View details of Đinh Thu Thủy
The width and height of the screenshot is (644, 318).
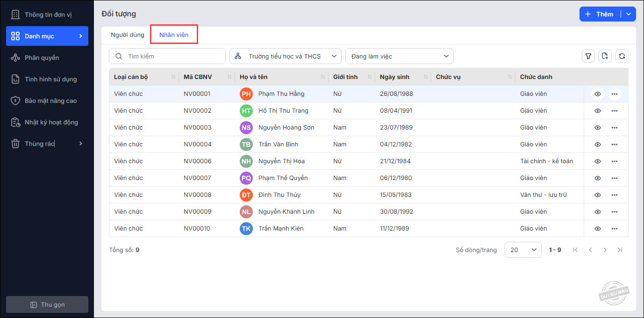[597, 195]
